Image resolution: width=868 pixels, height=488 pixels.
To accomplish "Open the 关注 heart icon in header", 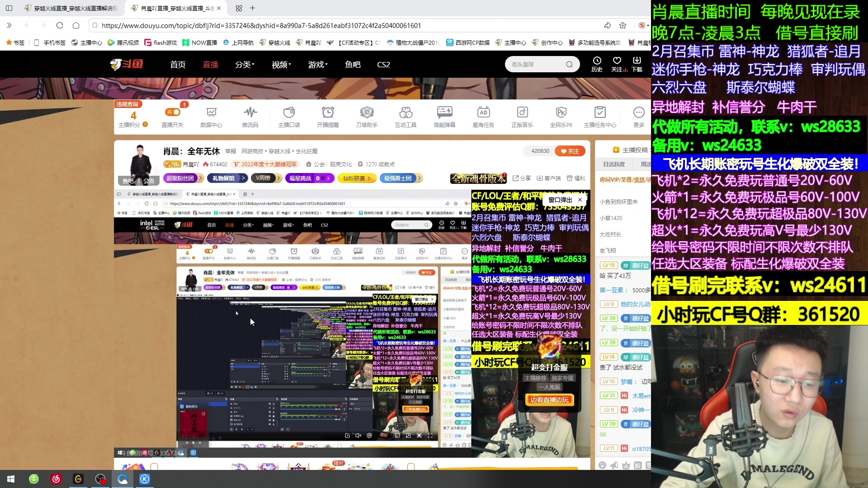I will pos(617,64).
